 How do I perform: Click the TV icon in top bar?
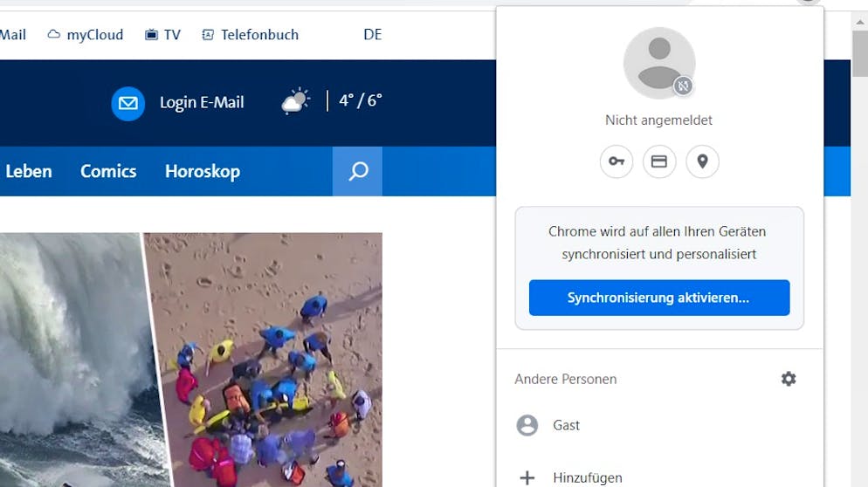click(x=151, y=35)
